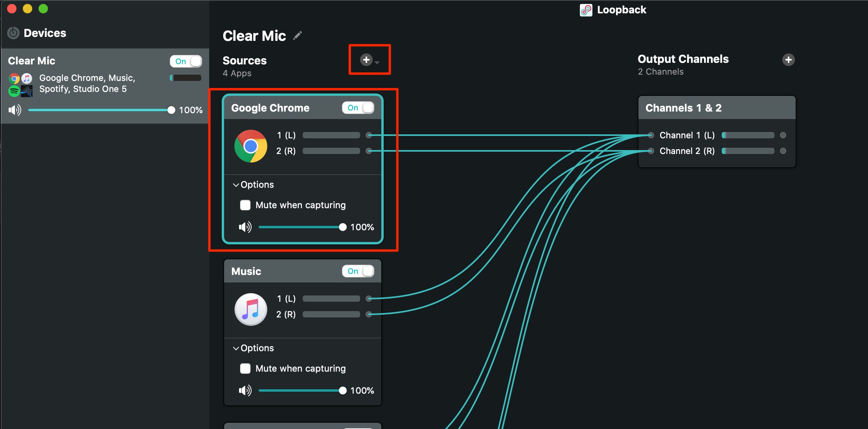Viewport: 868px width, 429px height.
Task: Toggle the Music source On switch
Action: pos(358,271)
